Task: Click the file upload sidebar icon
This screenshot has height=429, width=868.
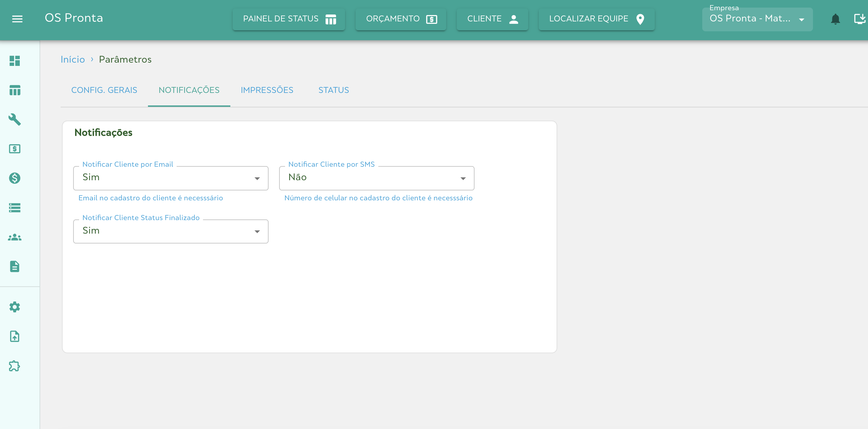Action: click(15, 336)
